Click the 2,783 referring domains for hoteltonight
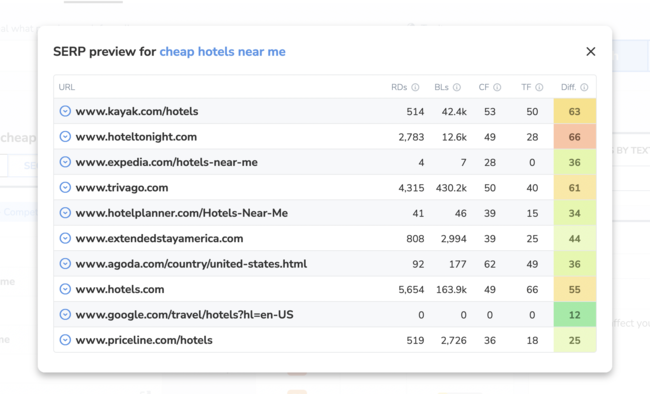 [x=411, y=137]
